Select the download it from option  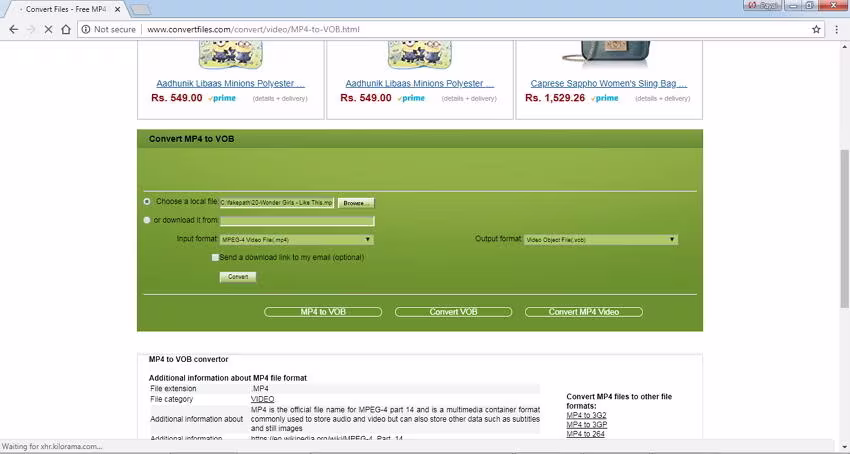[x=147, y=220]
